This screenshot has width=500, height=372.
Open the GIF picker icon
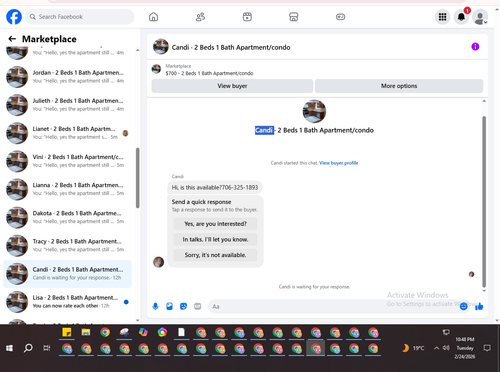point(198,306)
